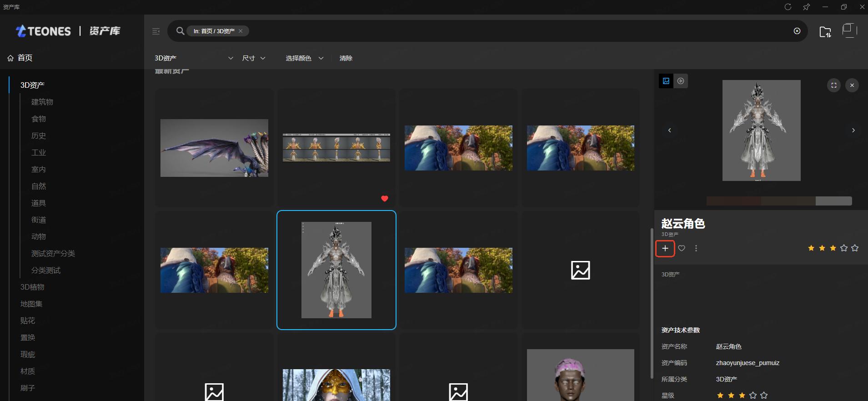Close the asset detail panel

[x=852, y=85]
